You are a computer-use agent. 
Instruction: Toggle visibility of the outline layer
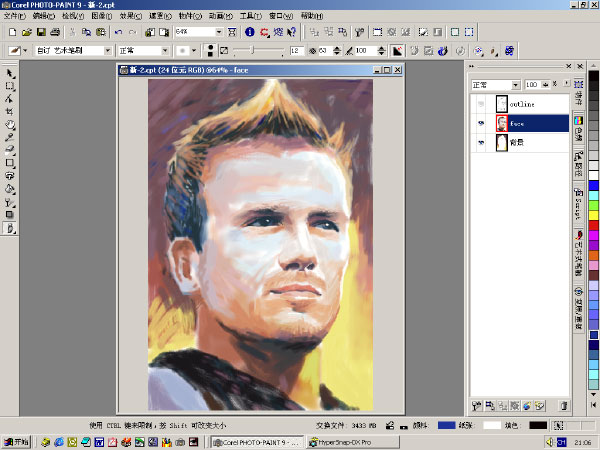click(481, 104)
